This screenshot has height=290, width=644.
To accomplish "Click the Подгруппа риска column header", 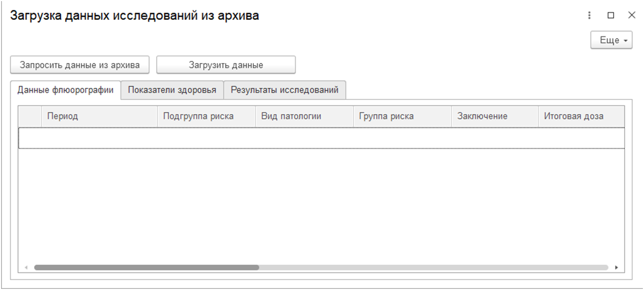I will pos(206,116).
